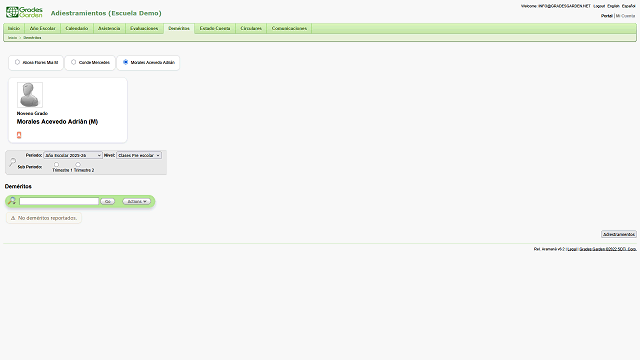Switch to the Asistencia tab

coord(109,29)
